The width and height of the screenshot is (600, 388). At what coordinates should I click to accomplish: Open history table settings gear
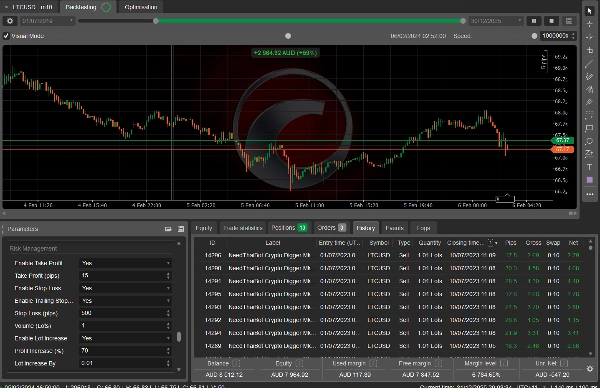(x=590, y=369)
